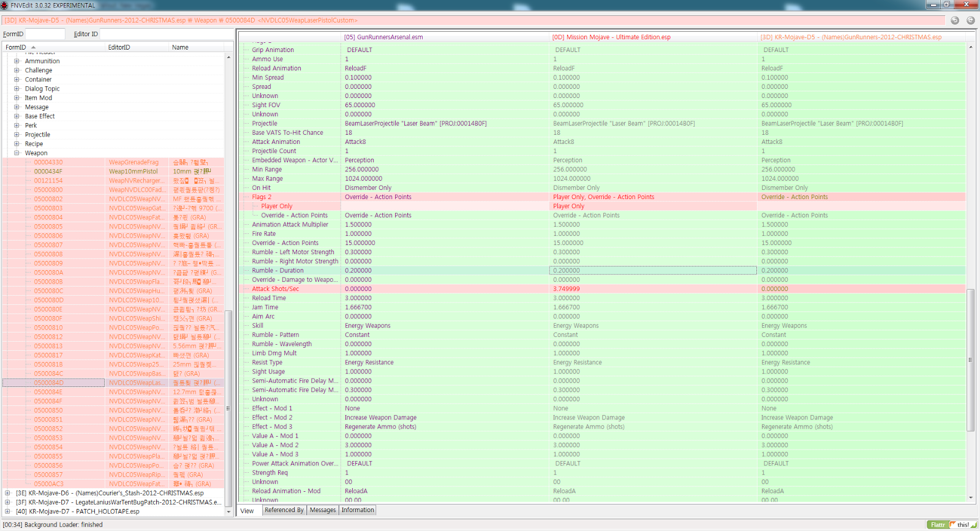Click the record path bar at the top
The image size is (980, 531).
click(473, 20)
